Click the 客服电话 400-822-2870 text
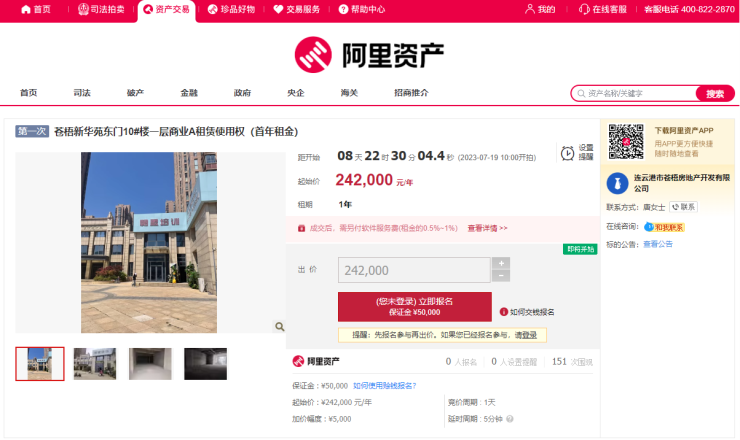Viewport: 740px width, 440px height. point(689,9)
